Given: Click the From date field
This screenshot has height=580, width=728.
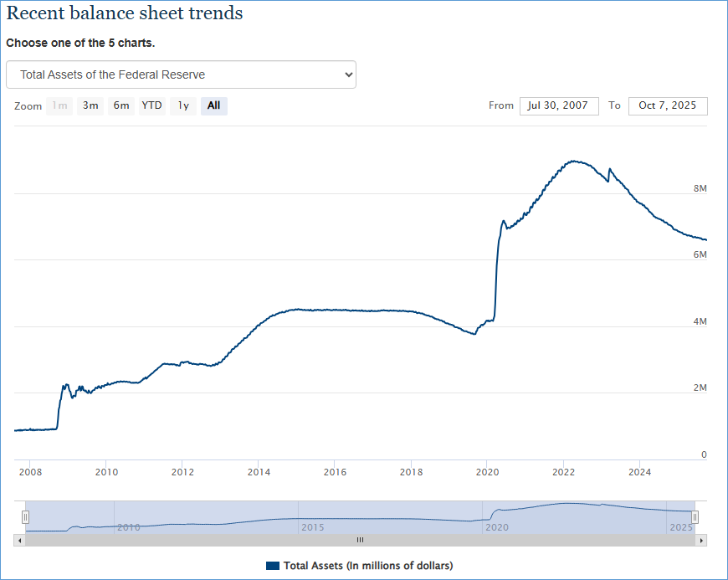Looking at the screenshot, I should click(x=559, y=105).
